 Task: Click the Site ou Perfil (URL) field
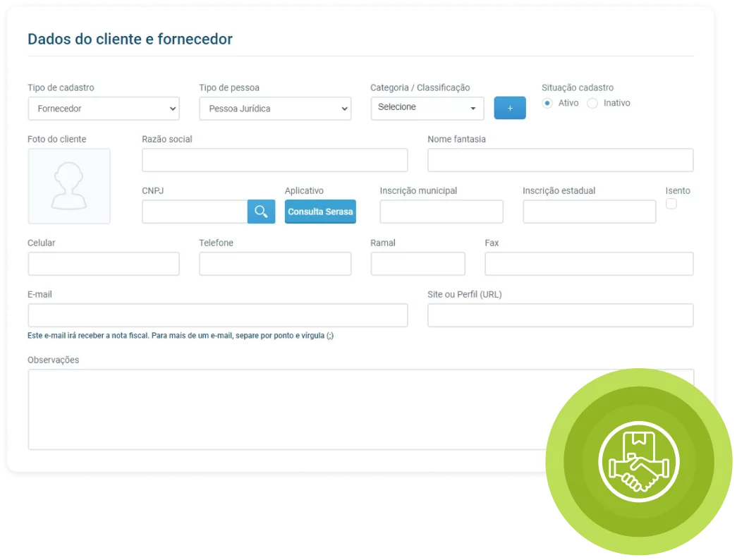pyautogui.click(x=560, y=315)
